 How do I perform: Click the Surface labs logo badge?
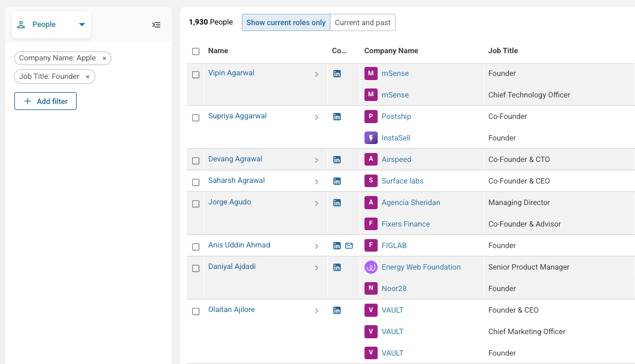(371, 181)
